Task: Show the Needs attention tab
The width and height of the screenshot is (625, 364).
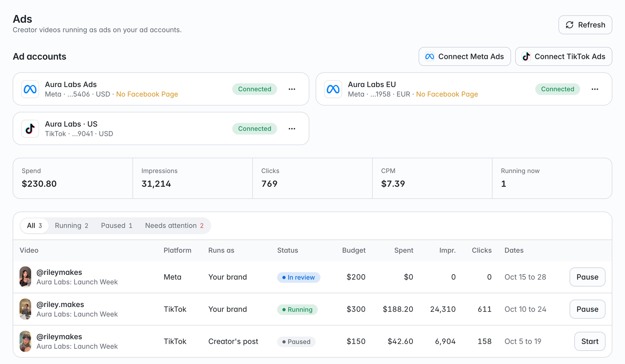Action: point(174,226)
